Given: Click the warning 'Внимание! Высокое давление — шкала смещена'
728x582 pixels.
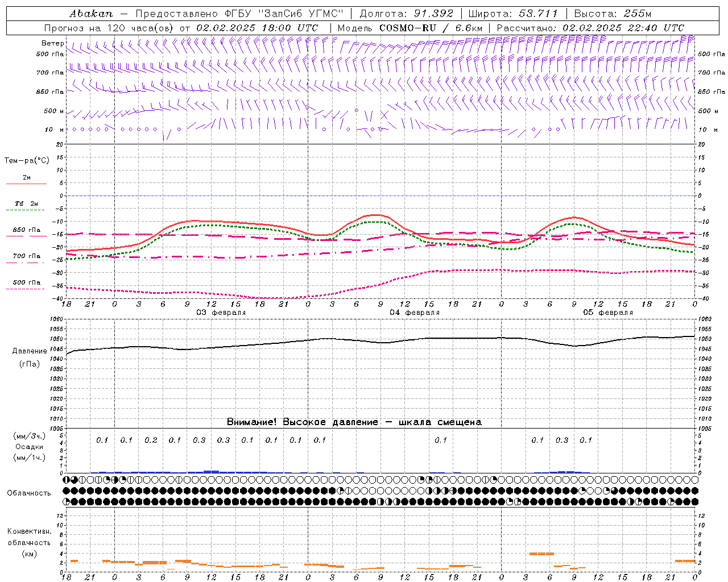Looking at the screenshot, I should click(354, 422).
